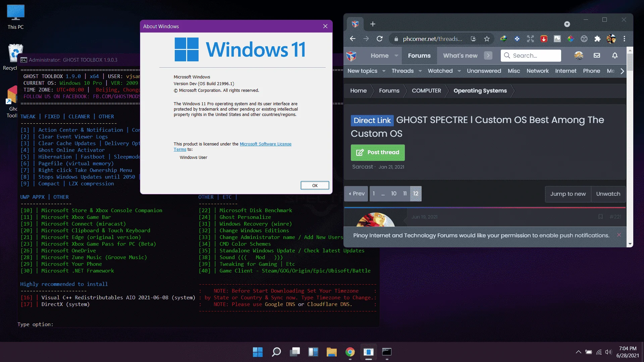The width and height of the screenshot is (644, 362).
Task: Click Jump to new button
Action: (x=568, y=194)
